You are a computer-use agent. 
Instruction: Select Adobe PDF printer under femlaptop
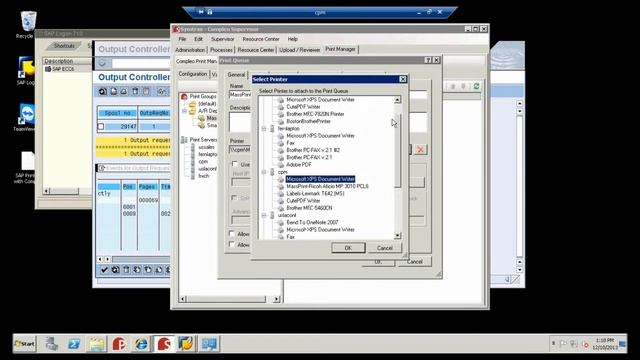pos(298,164)
